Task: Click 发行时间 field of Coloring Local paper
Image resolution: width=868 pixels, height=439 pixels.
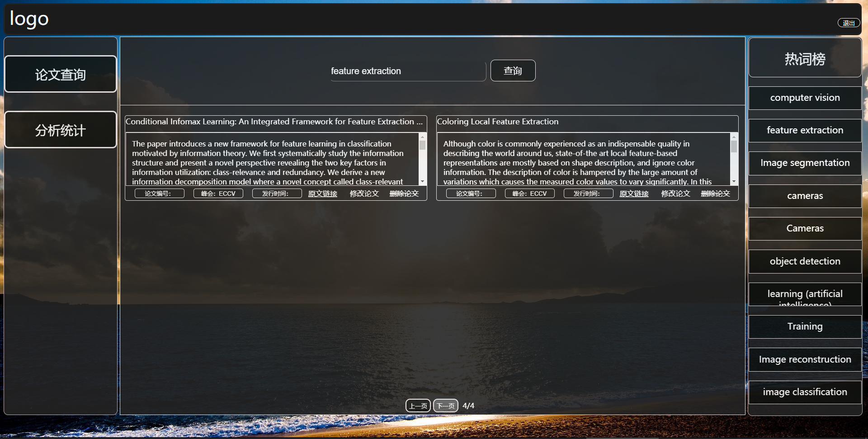Action: coord(588,194)
